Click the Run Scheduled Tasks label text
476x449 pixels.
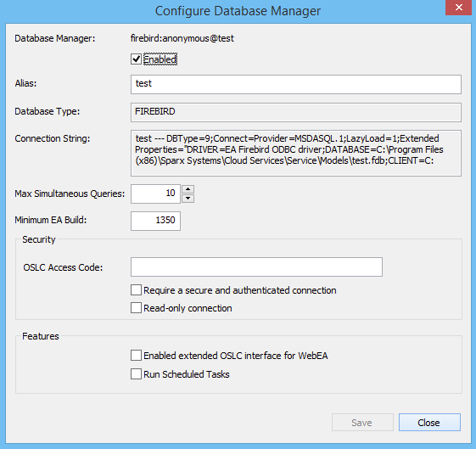187,374
